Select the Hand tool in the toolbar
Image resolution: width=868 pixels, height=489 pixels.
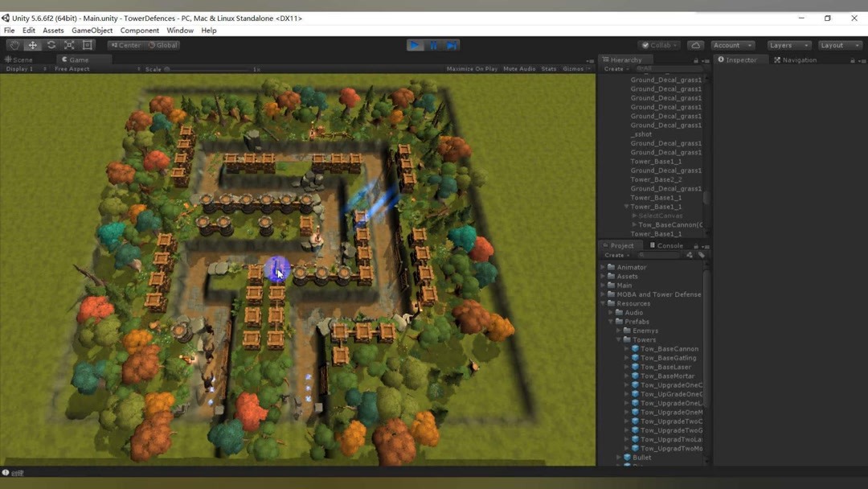13,45
